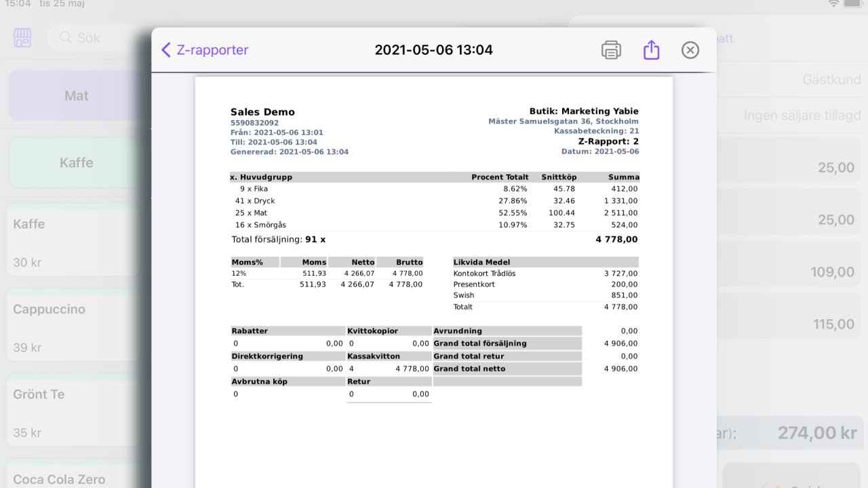Click the Sales Demo heading

(x=262, y=112)
